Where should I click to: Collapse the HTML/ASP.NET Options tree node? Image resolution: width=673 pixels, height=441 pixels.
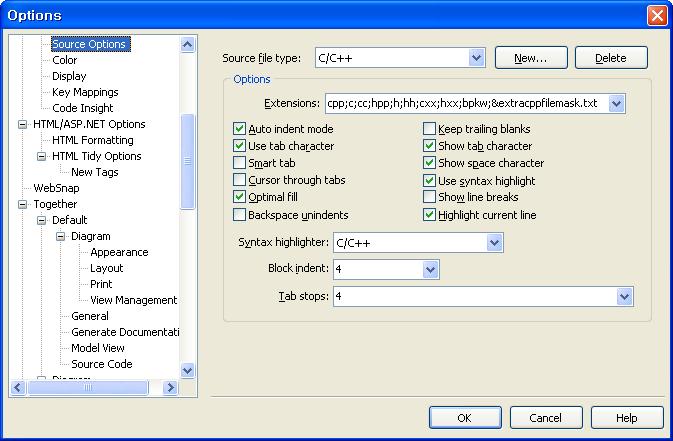(24, 124)
